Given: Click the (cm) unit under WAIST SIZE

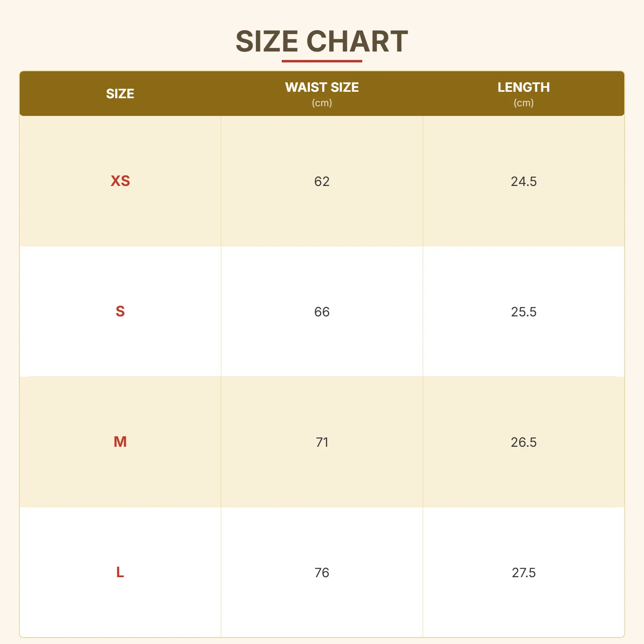Looking at the screenshot, I should [x=322, y=103].
